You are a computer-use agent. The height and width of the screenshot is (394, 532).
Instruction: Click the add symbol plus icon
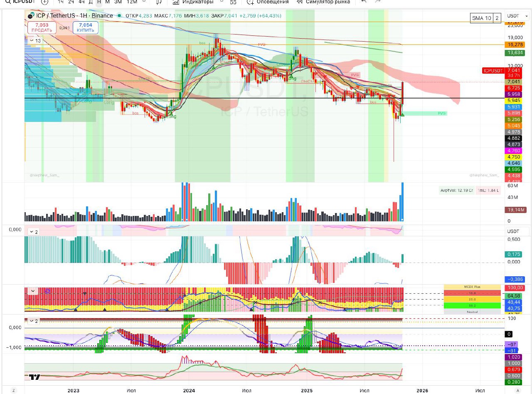click(x=44, y=2)
